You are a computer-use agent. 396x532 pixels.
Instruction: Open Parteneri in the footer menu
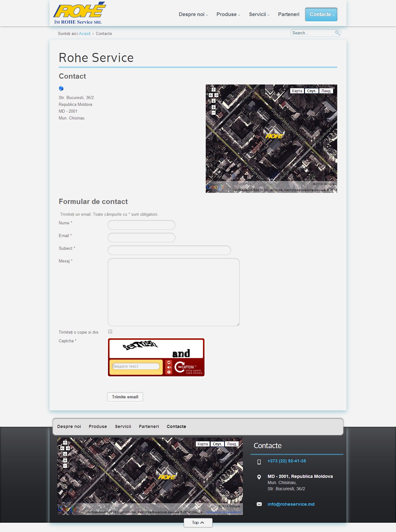(x=149, y=426)
